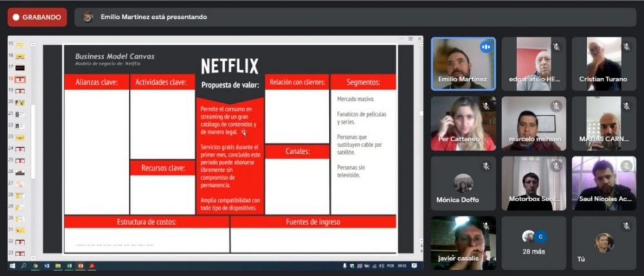Click muted mic icon on MATIAS CARN tile
Image resolution: width=644 pixels, height=276 pixels.
[627, 106]
